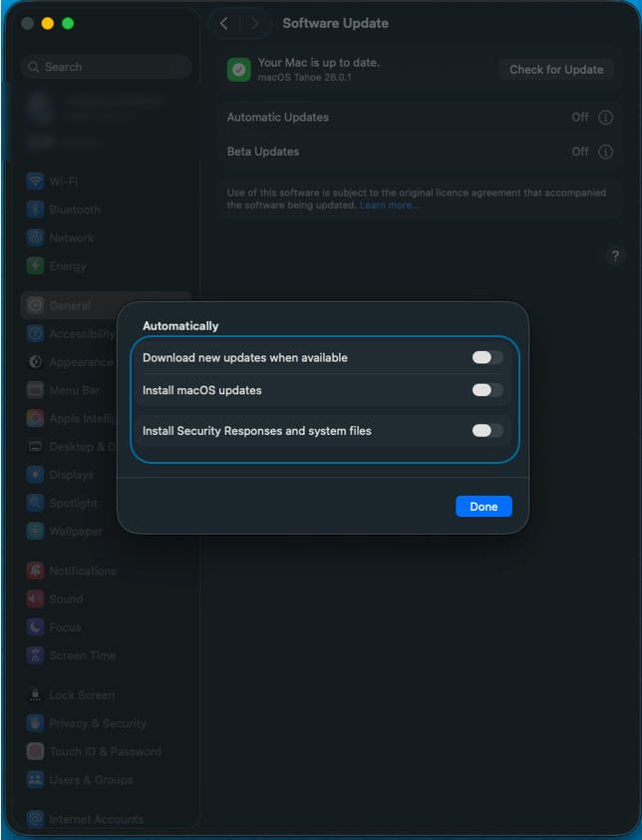Select Bluetooth in the sidebar
Viewport: 642px width, 840px height.
pyautogui.click(x=74, y=210)
